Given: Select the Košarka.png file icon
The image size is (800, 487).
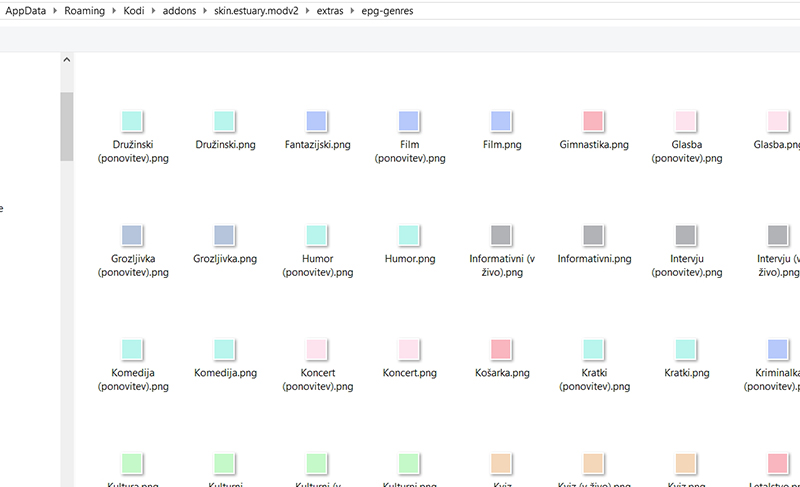Looking at the screenshot, I should [501, 349].
